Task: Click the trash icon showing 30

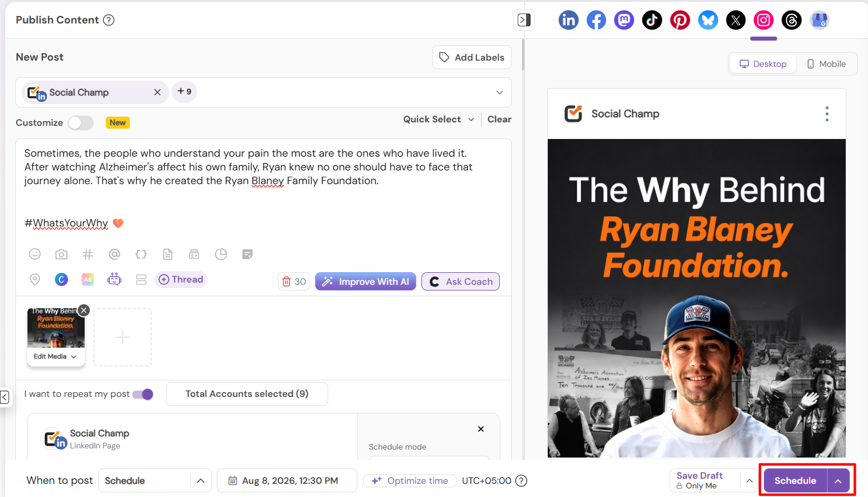Action: pyautogui.click(x=294, y=281)
